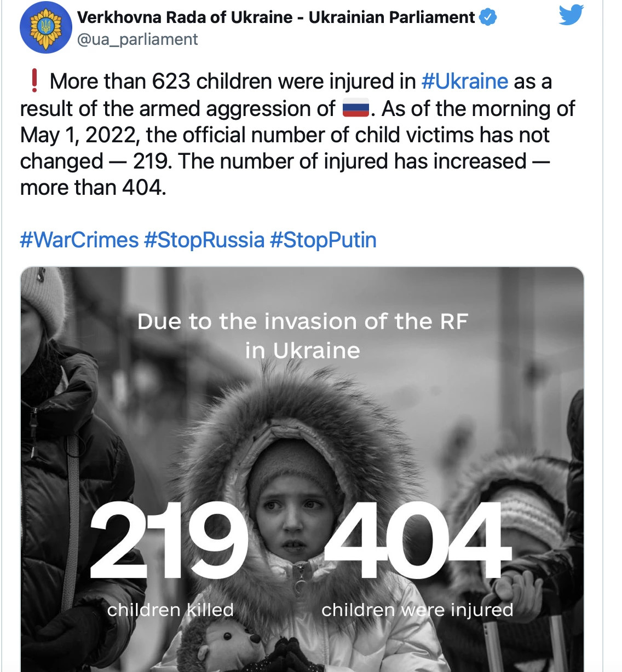Click the 'in Ukraine' image subtitle
622x672 pixels.
(302, 351)
